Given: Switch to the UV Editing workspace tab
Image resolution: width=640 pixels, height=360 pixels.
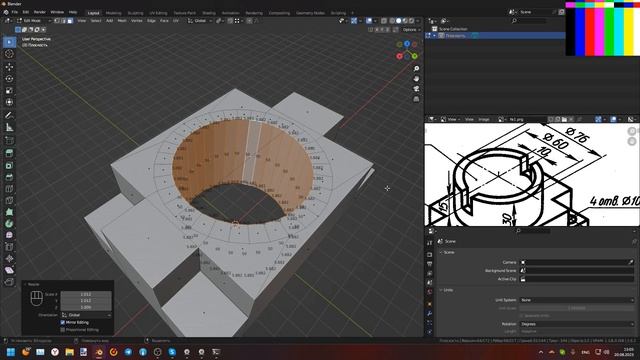Looking at the screenshot, I should (158, 13).
